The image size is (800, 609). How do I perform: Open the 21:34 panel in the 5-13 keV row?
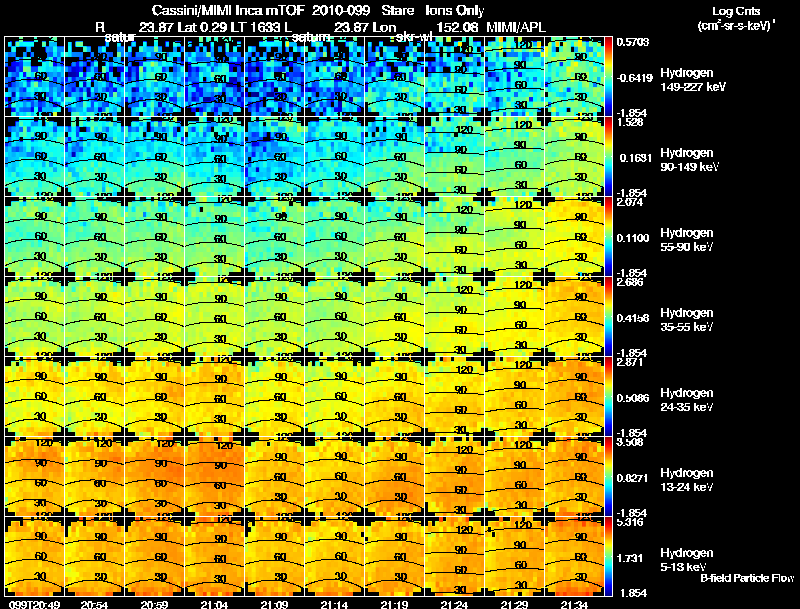(x=574, y=556)
